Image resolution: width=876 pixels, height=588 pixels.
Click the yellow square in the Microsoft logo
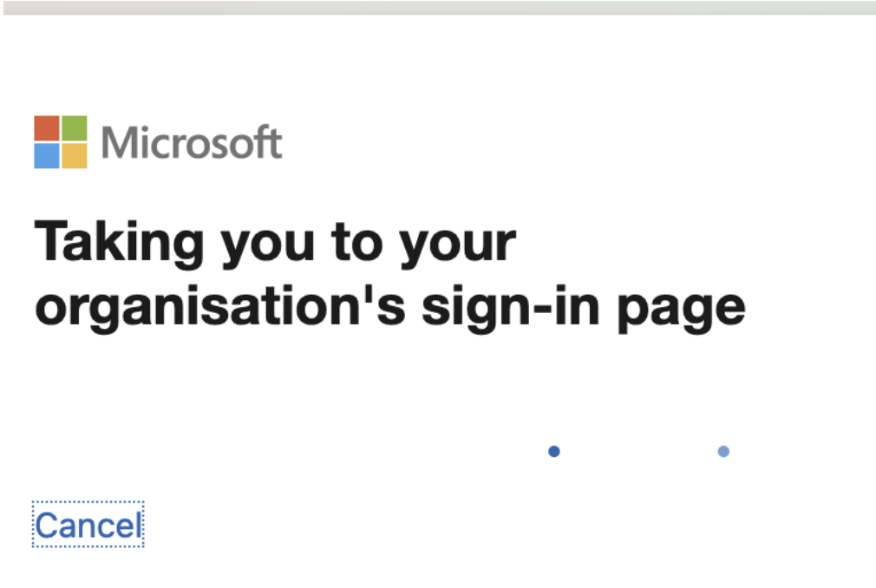tap(73, 156)
